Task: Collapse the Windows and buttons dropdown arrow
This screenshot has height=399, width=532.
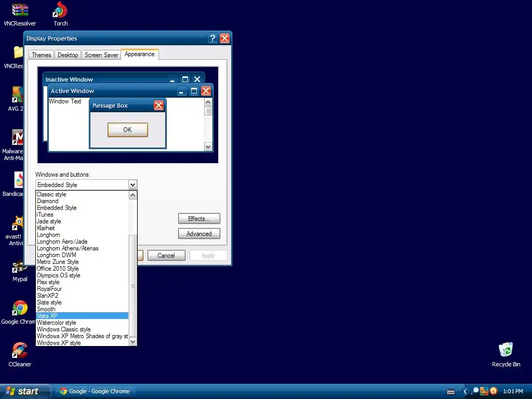Action: click(132, 185)
